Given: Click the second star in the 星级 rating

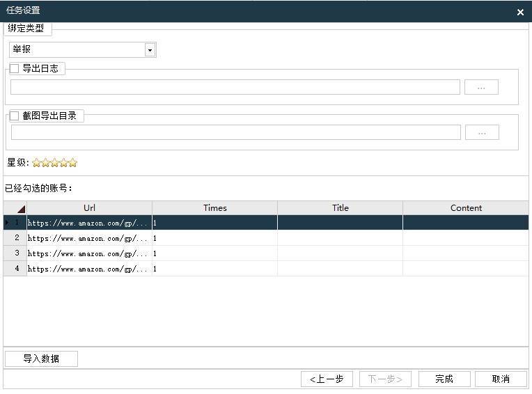Looking at the screenshot, I should pos(46,163).
